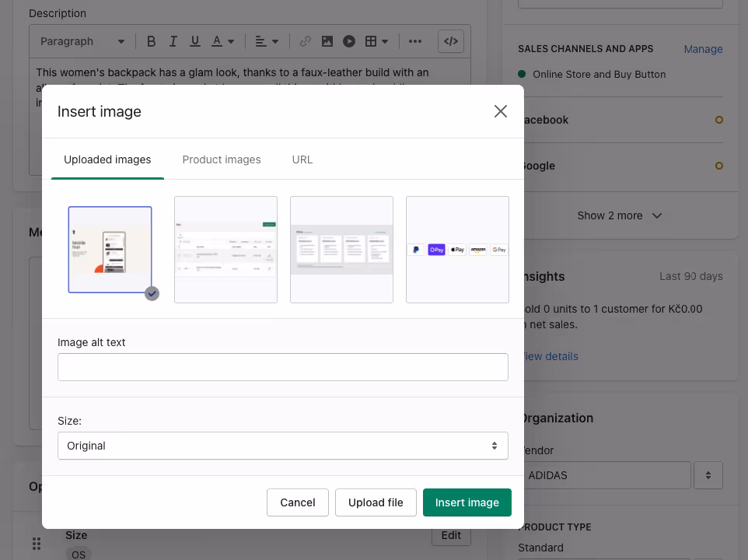Open the insert table dropdown
Viewport: 748px width, 560px height.
pyautogui.click(x=376, y=41)
